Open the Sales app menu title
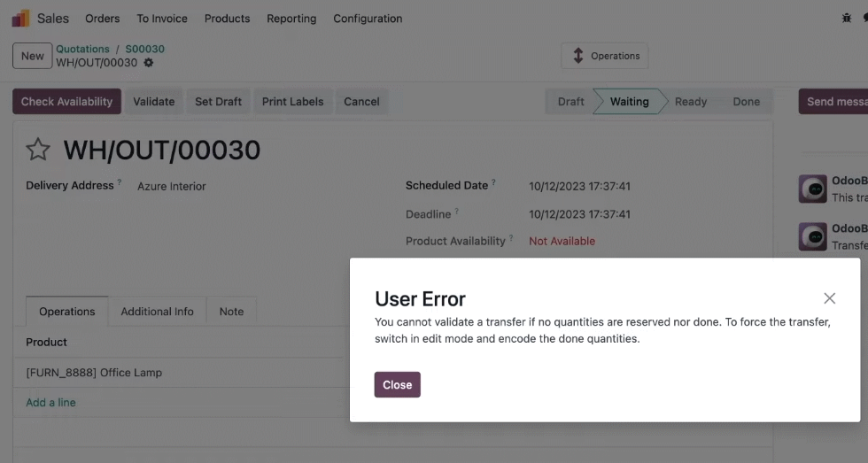Viewport: 868px width, 463px height. [53, 19]
